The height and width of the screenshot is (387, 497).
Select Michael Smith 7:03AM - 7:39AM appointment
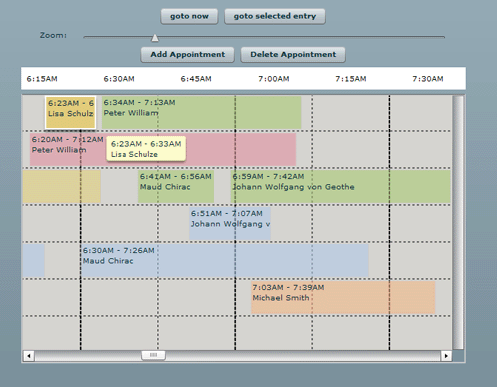click(x=343, y=297)
